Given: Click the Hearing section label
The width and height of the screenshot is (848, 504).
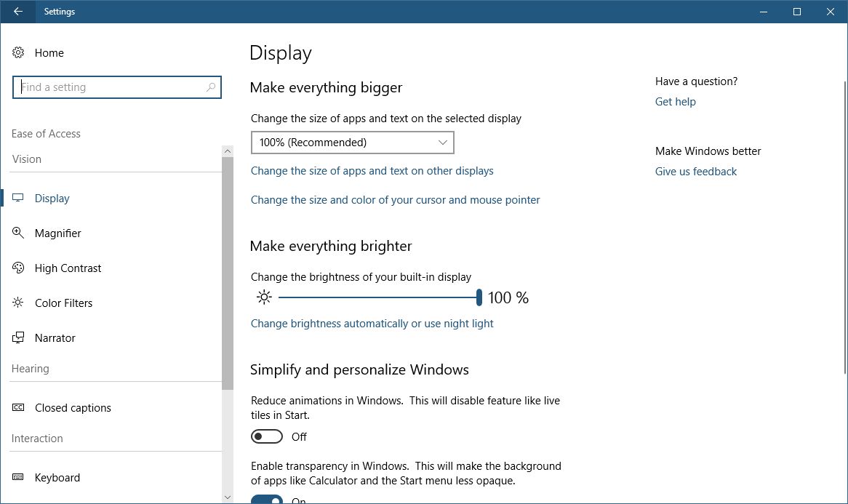Looking at the screenshot, I should [x=31, y=368].
